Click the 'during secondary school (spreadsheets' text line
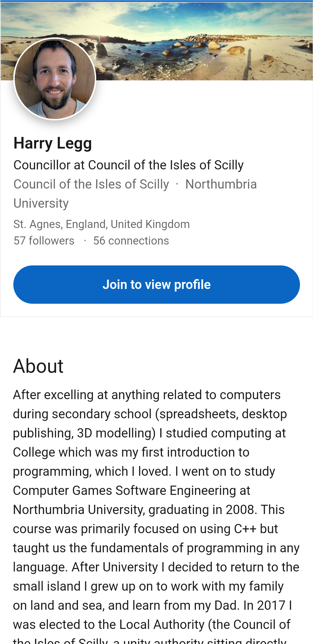Viewport: 313px width, 644px height. [150, 414]
